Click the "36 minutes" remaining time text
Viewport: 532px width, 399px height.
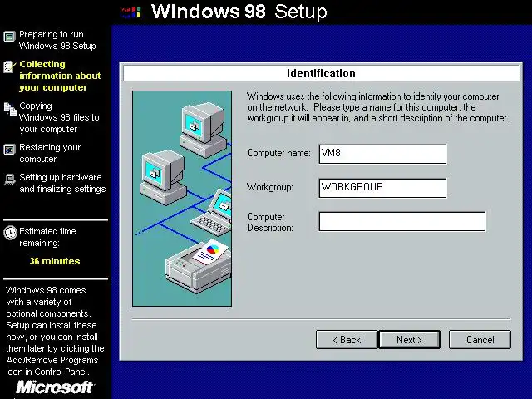point(55,261)
